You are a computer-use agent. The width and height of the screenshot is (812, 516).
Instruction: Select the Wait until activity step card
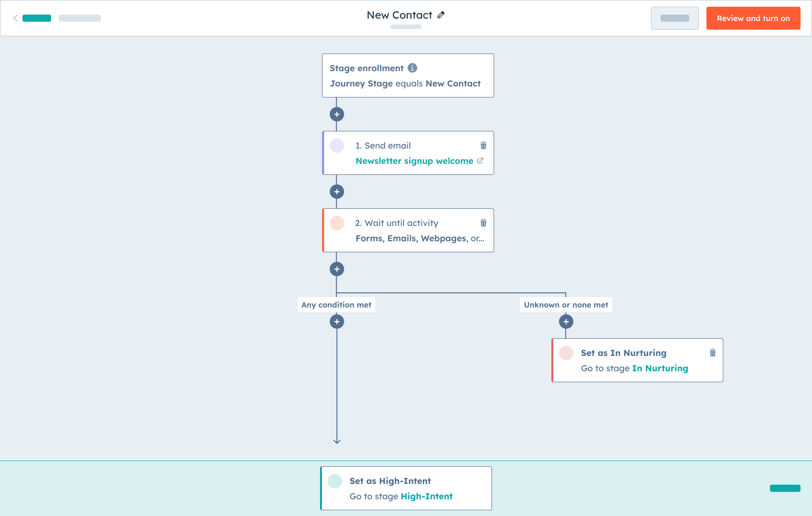point(407,230)
